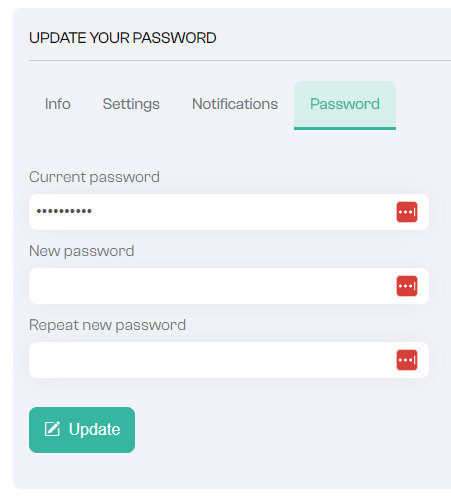Screen dimensions: 451x502
Task: Click inside the Repeat new password field
Action: (229, 360)
